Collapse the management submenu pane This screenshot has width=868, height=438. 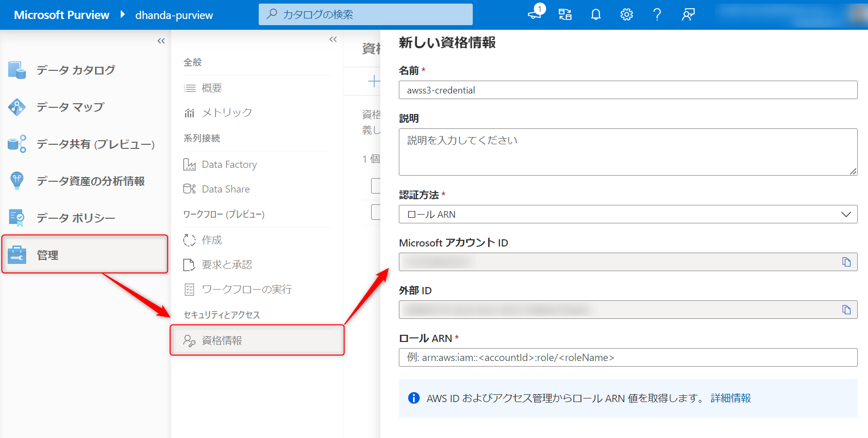click(x=333, y=39)
